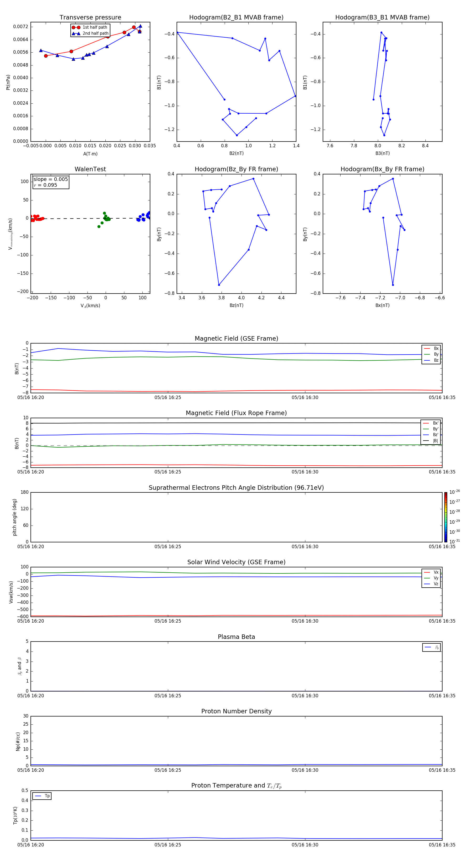Screen dimensions: 473x868
Task: Click the 'Transverse pressure' plot title
Action: pyautogui.click(x=90, y=18)
